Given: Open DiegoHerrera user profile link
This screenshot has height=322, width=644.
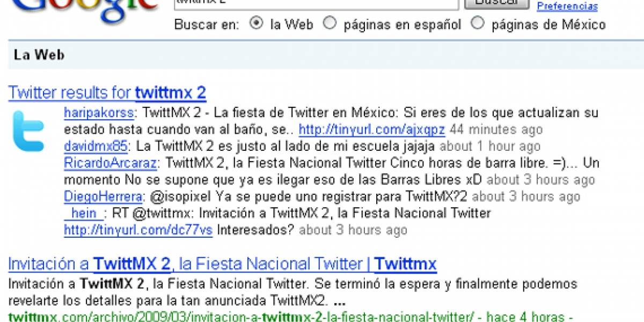Looking at the screenshot, I should (102, 197).
